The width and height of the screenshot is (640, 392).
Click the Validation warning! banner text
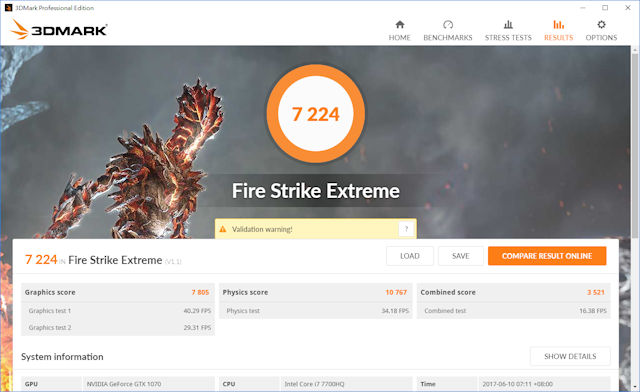pyautogui.click(x=262, y=229)
